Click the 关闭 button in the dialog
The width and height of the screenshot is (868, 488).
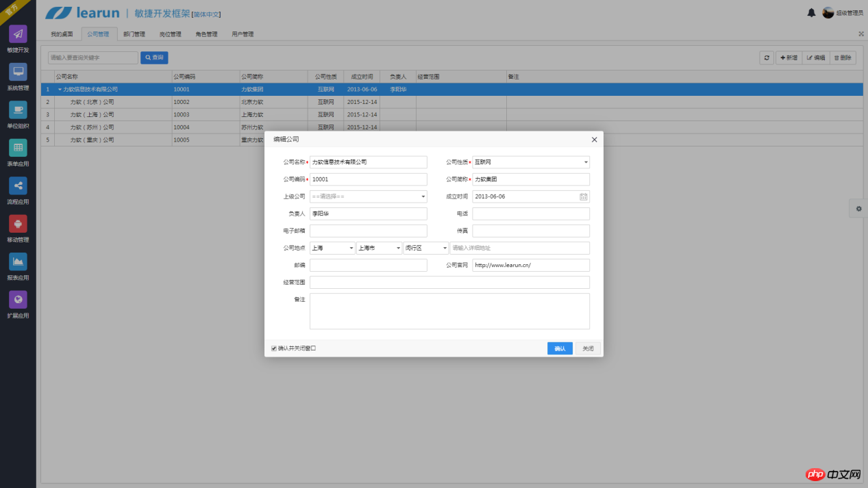(x=588, y=348)
